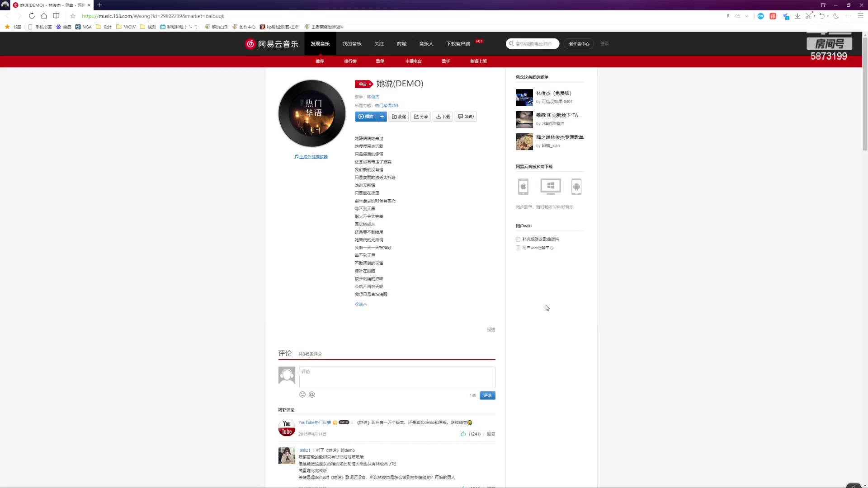Click the 收藏 collect icon button
Viewport: 868px width, 488px height.
(399, 117)
